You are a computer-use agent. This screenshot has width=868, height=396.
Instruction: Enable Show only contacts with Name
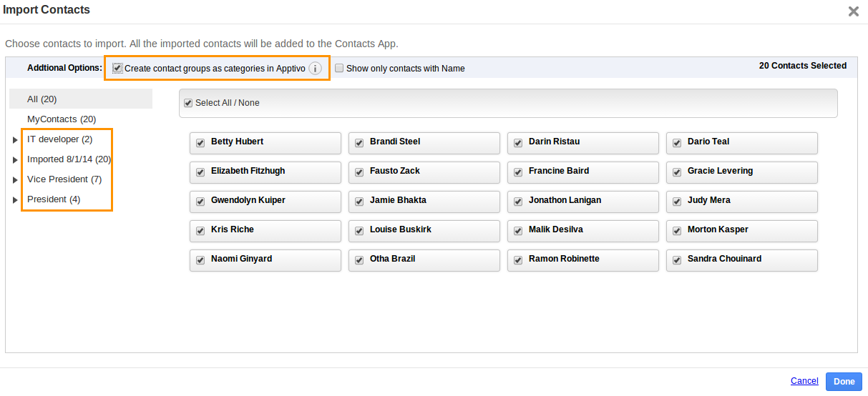(339, 69)
